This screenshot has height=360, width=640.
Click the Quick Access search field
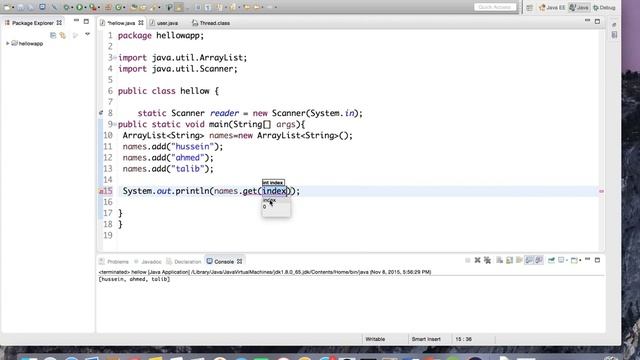tap(495, 7)
